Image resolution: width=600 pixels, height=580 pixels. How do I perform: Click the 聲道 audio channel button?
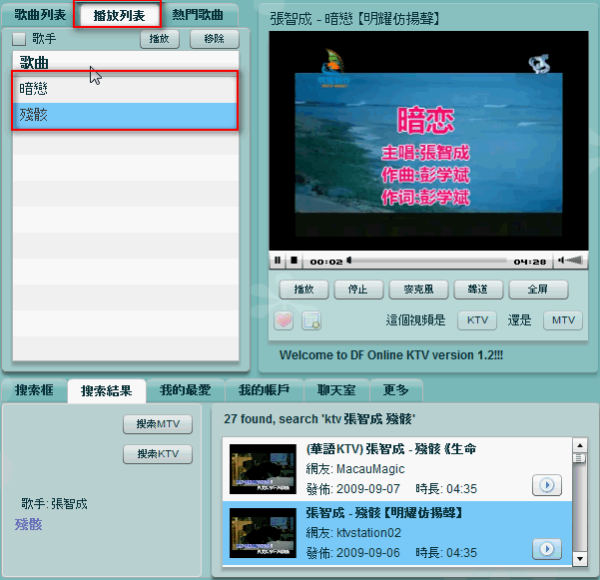click(x=478, y=289)
